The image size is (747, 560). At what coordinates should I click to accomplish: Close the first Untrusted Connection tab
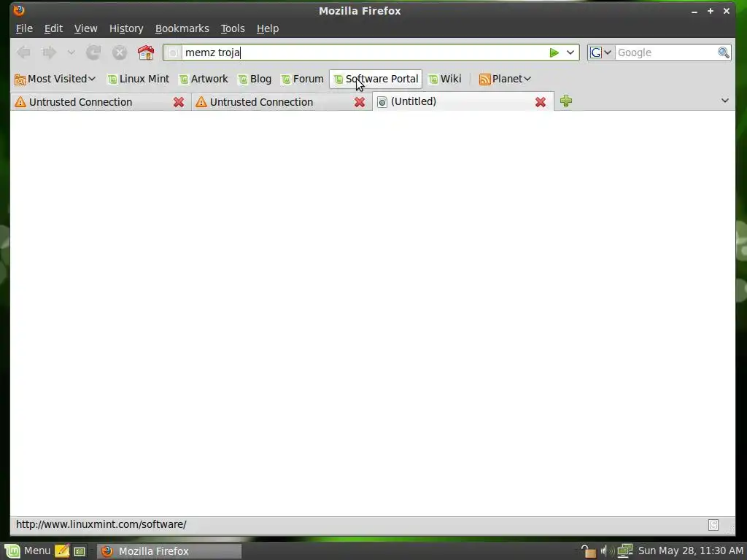tap(179, 102)
